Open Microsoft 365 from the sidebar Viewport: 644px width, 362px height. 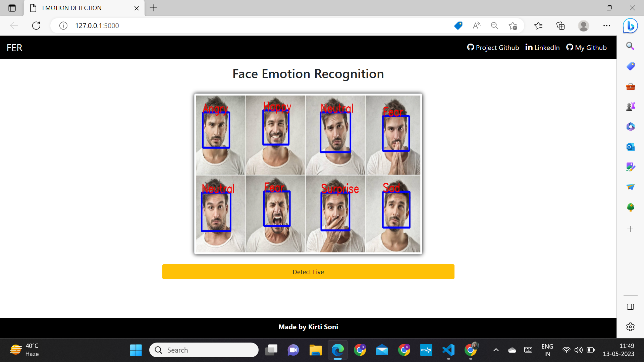click(x=630, y=127)
